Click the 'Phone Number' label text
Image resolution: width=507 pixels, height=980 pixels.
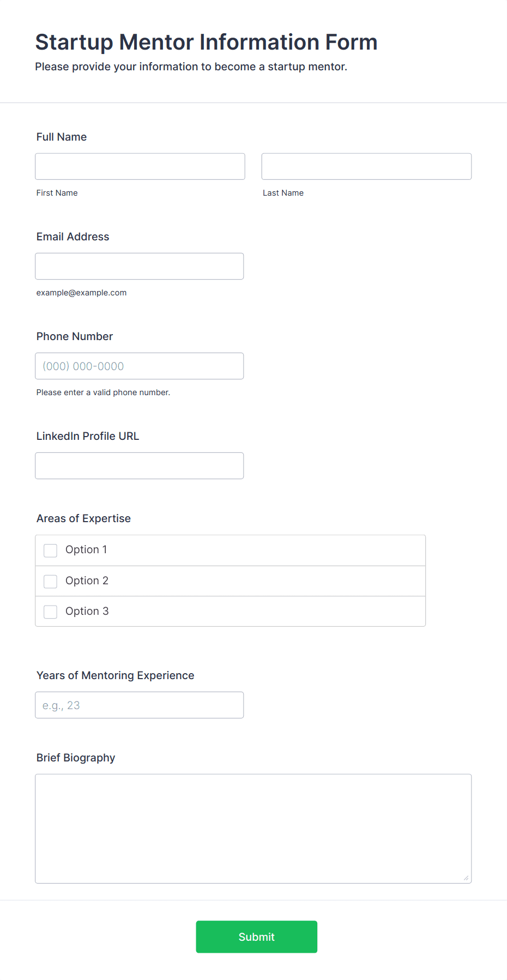[75, 336]
